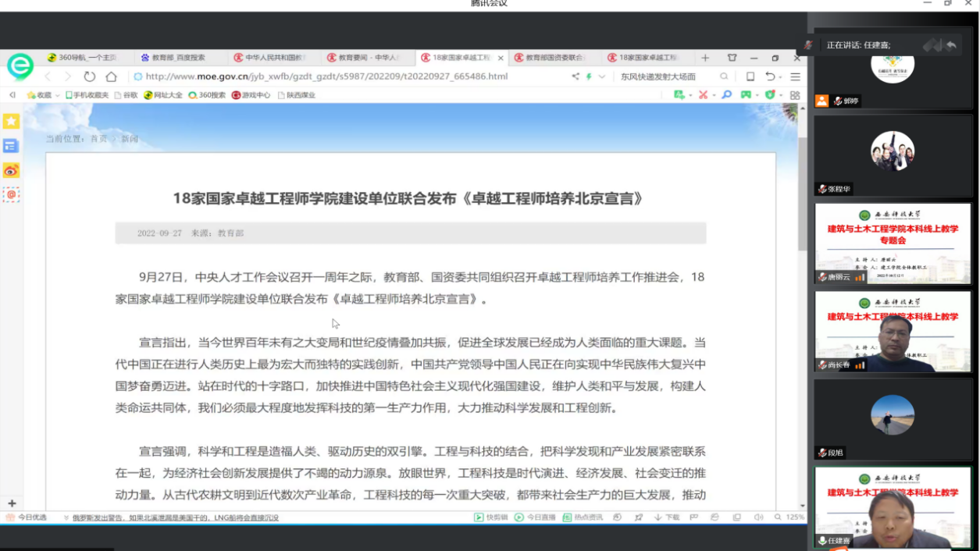Switch to the 360导航 tab
This screenshot has height=551, width=980.
pyautogui.click(x=86, y=58)
